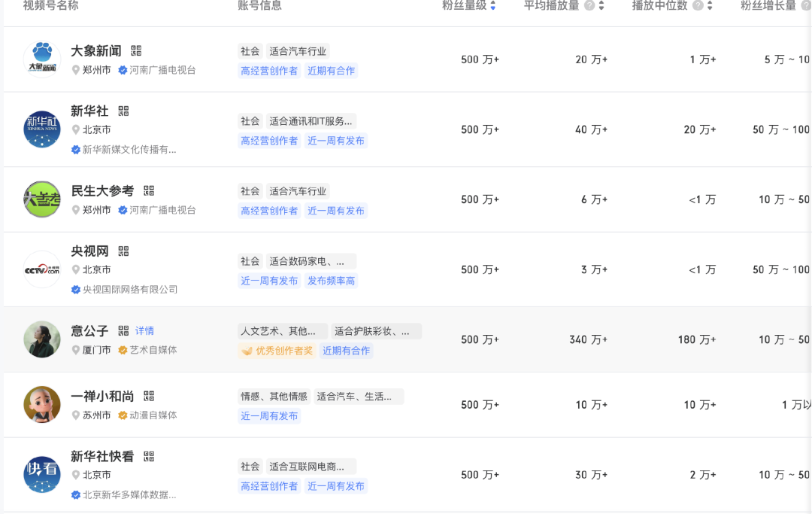Screen dimensions: 812x514
Task: Open QR code icon next to 大象新闻
Action: (x=136, y=50)
